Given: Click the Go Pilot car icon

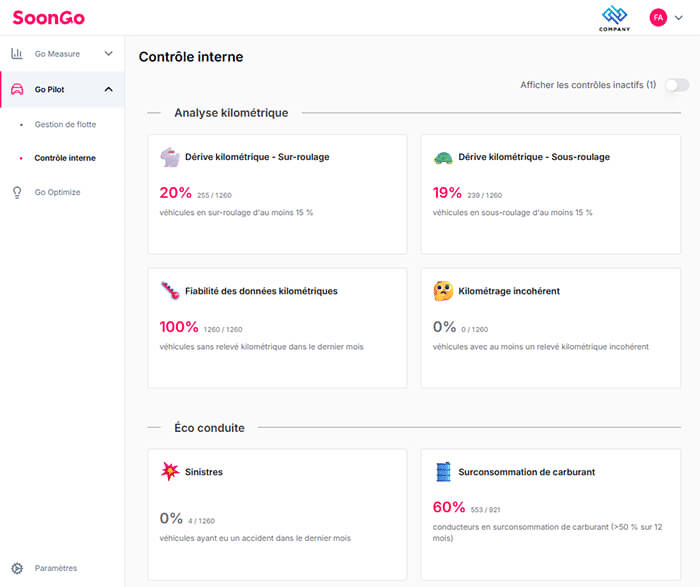Looking at the screenshot, I should 17,89.
